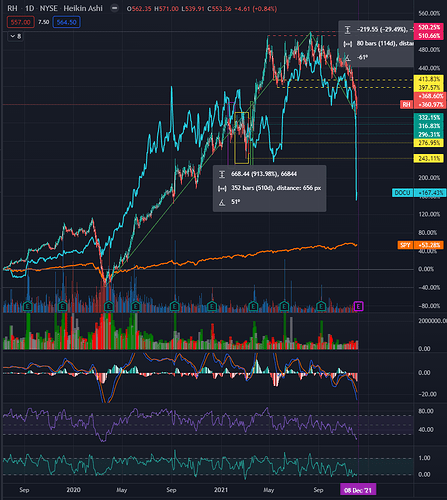This screenshot has height=500, width=447.
Task: Open the earnings marker beneath the March 2020 low
Action: pyautogui.click(x=109, y=306)
